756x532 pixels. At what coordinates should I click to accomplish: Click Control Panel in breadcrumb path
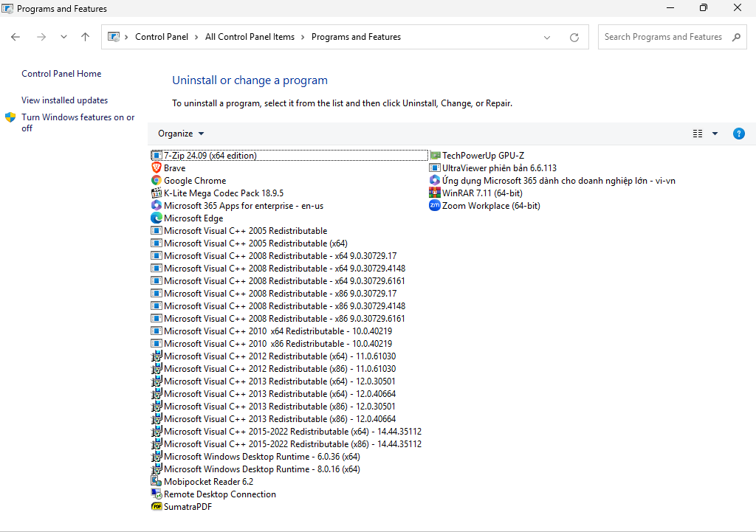(x=162, y=37)
